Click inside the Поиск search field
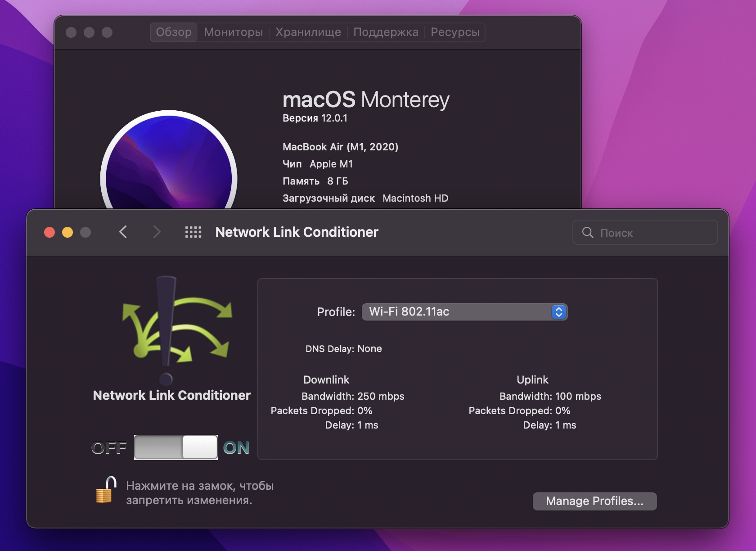Screen dimensions: 756x551 point(645,232)
